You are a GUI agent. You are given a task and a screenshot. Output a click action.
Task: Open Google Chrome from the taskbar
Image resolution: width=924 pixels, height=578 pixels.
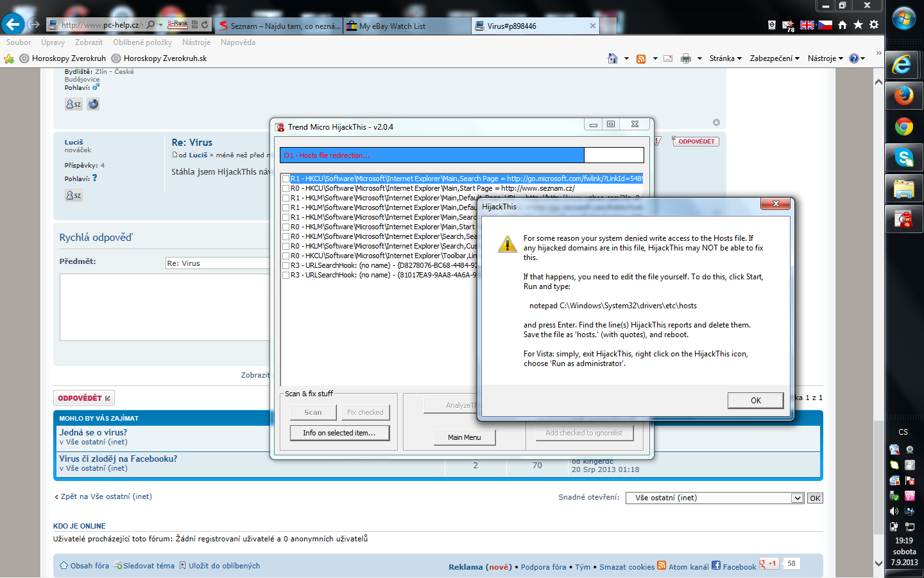903,127
